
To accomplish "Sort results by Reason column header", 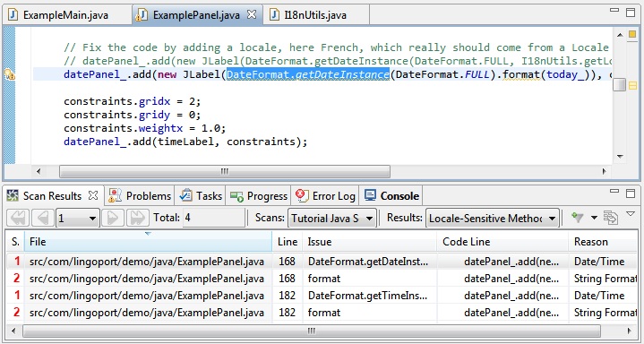I will click(603, 242).
